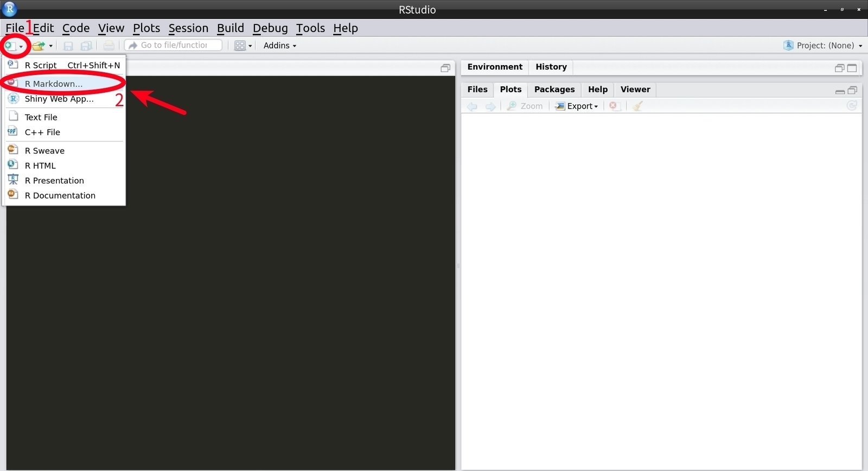This screenshot has height=471, width=868.
Task: Open the File menu
Action: 15,28
